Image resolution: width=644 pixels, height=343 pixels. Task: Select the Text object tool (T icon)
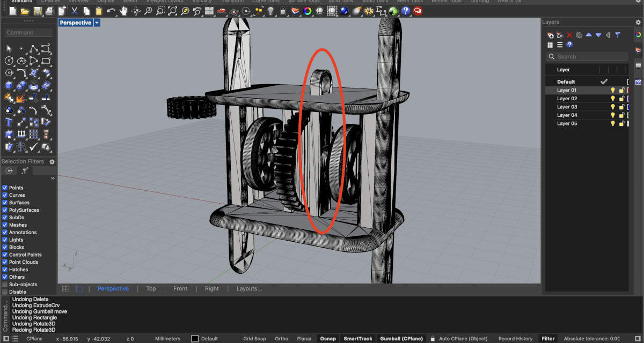(x=9, y=122)
